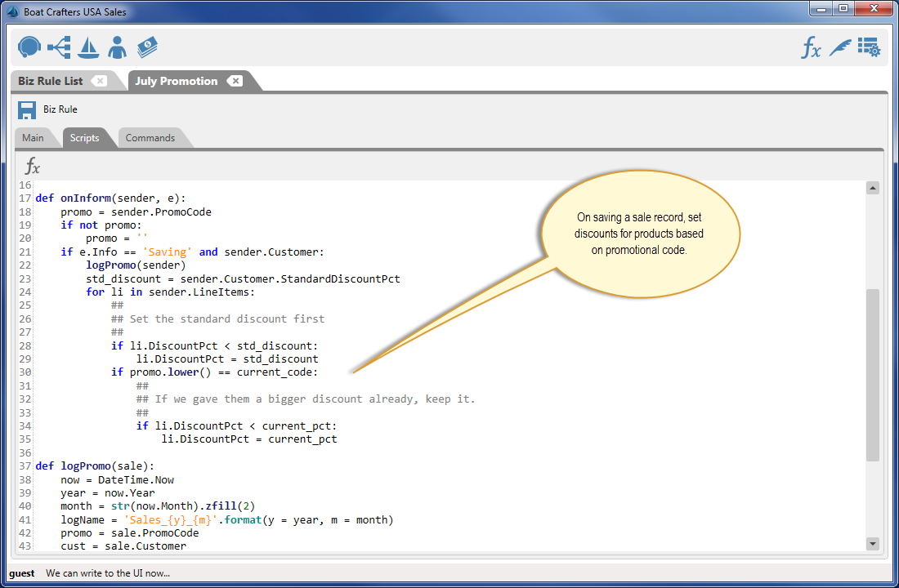Click the vertical scrollbar thumb in the editor
Viewport: 899px width, 588px height.
coord(873,375)
